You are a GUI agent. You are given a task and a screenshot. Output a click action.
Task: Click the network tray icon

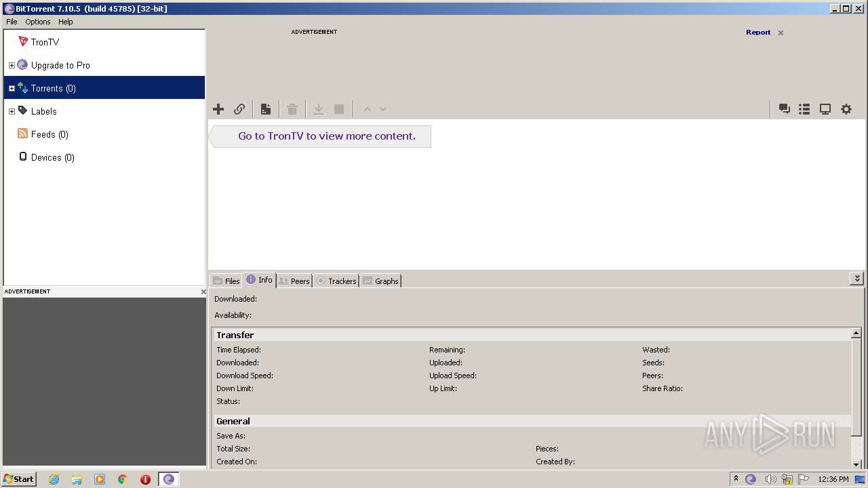click(x=787, y=479)
